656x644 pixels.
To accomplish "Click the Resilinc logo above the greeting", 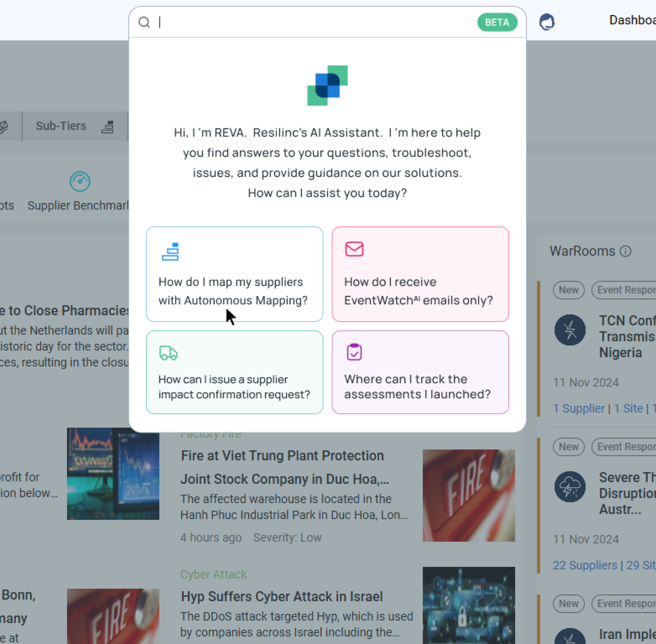I will point(327,85).
